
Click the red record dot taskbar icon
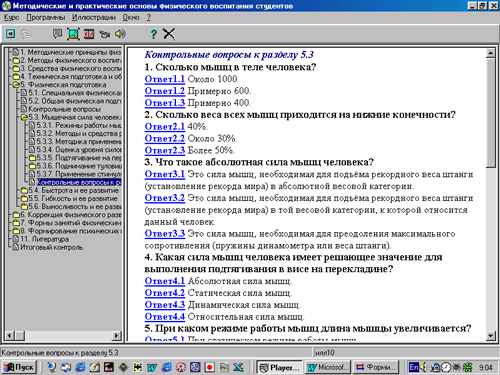tap(209, 367)
